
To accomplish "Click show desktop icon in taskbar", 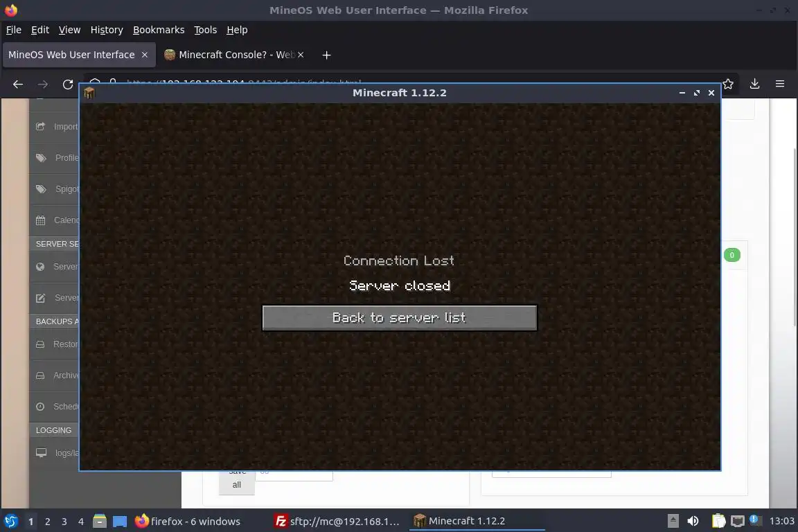I will [120, 521].
